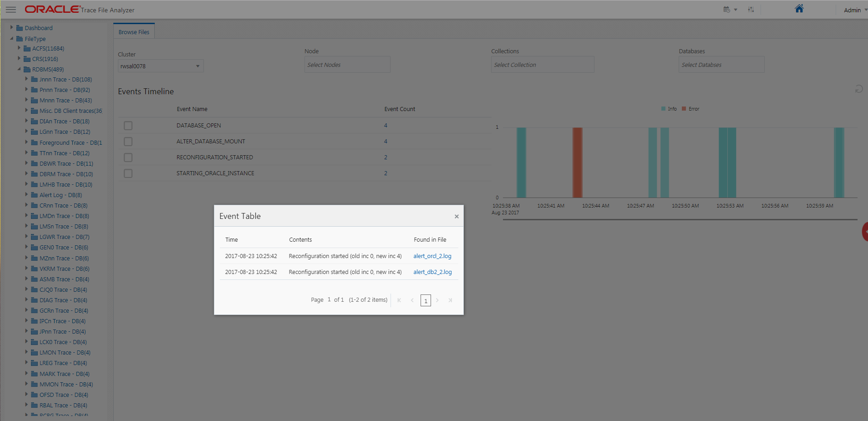Toggle the Error legend series

tap(690, 109)
